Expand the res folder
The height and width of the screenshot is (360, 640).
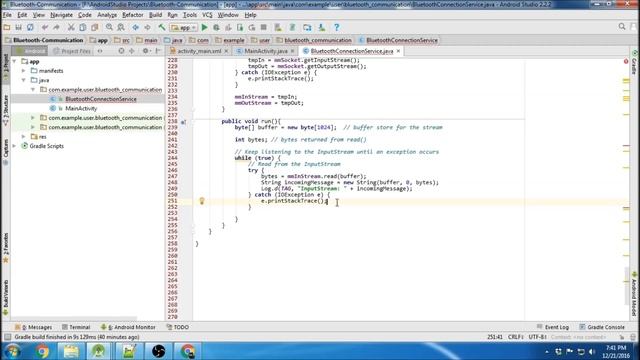[x=24, y=136]
